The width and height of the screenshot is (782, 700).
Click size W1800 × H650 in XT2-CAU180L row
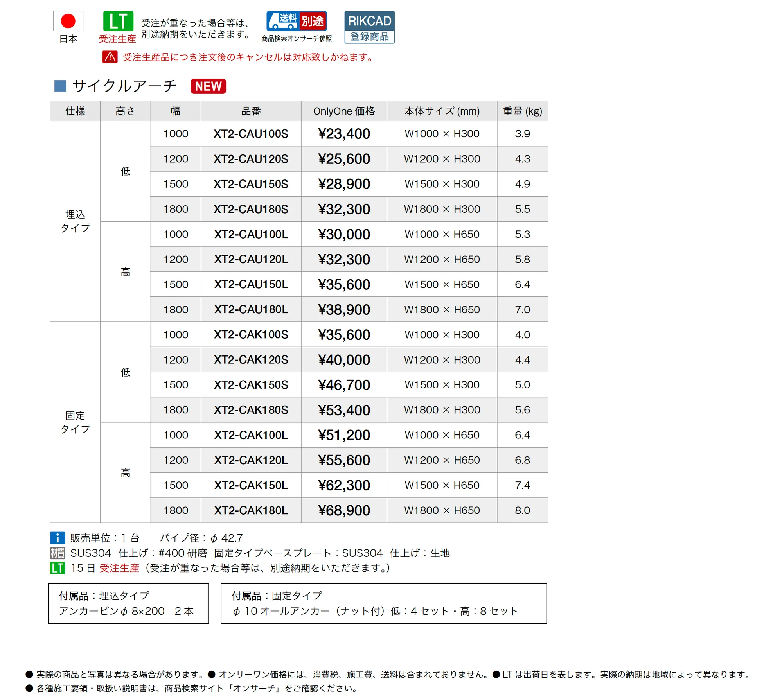pos(442,309)
